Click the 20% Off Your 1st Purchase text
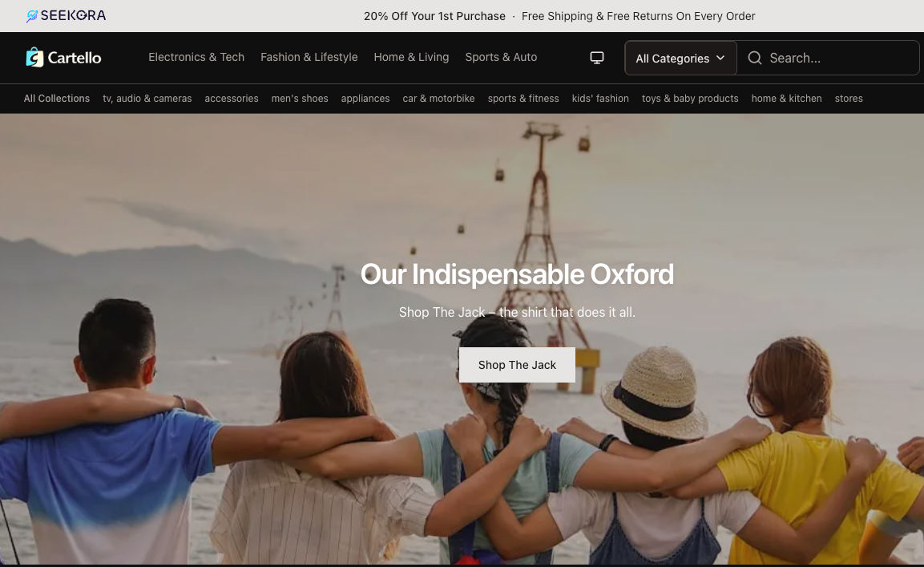Viewport: 924px width, 567px height. pyautogui.click(x=434, y=16)
